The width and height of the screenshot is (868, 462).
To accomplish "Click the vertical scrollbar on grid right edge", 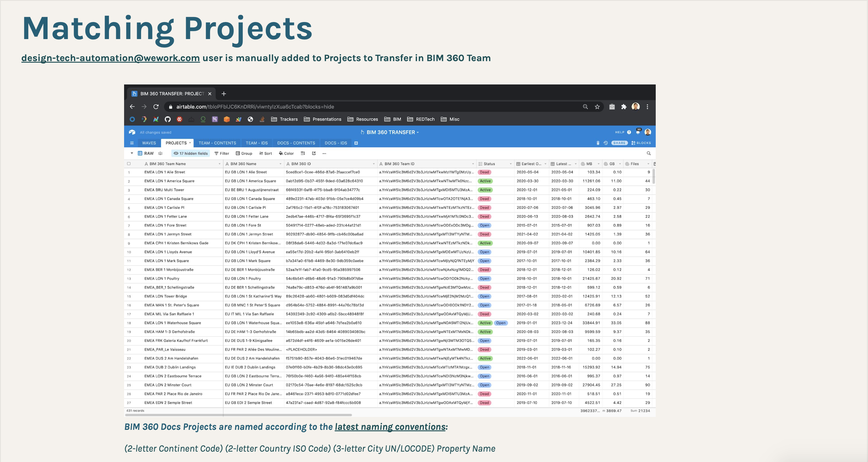I will tap(654, 176).
